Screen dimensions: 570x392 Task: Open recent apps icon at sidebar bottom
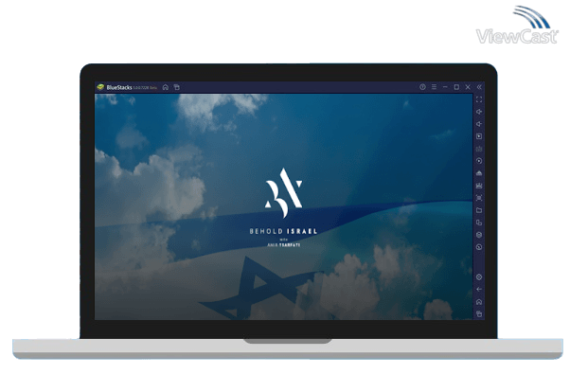click(x=479, y=313)
